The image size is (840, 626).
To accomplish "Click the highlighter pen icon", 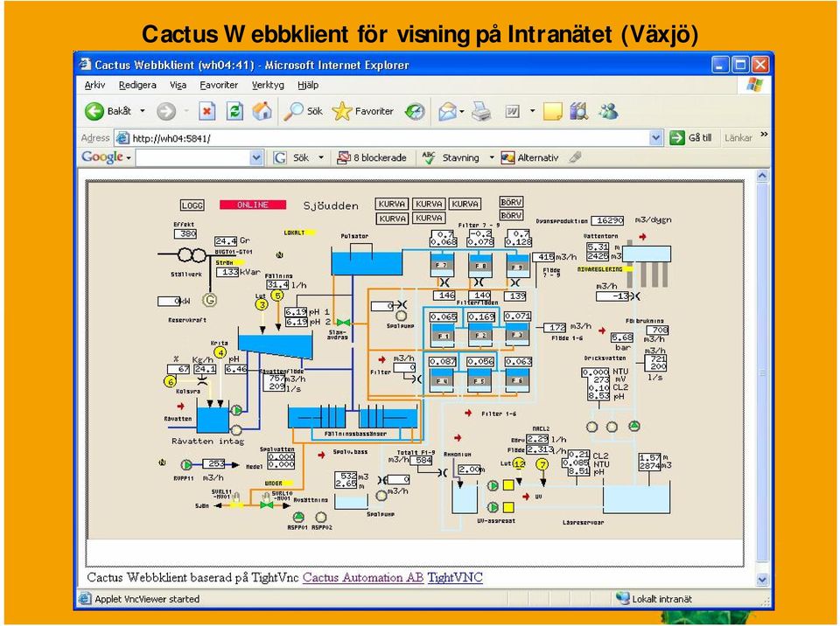I will [575, 157].
